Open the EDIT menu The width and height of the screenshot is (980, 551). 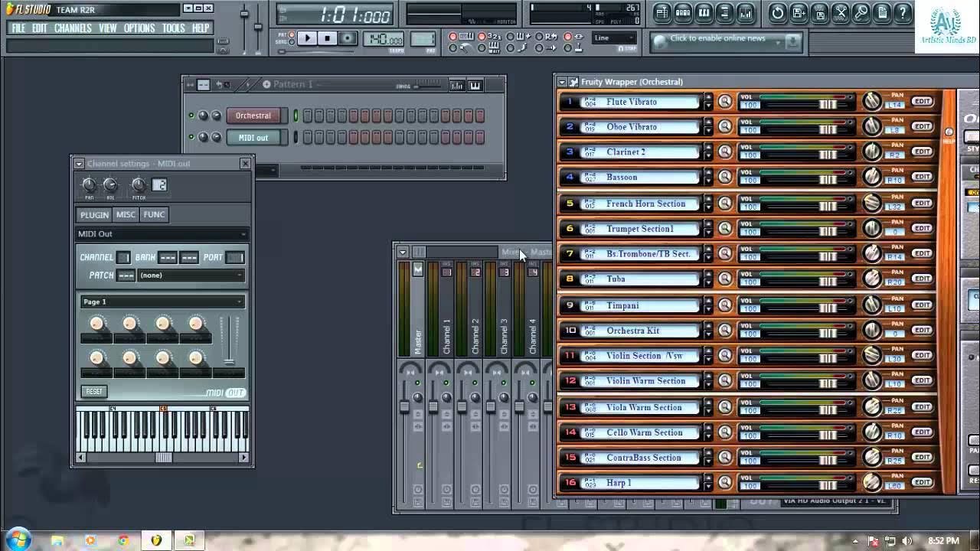[x=40, y=28]
